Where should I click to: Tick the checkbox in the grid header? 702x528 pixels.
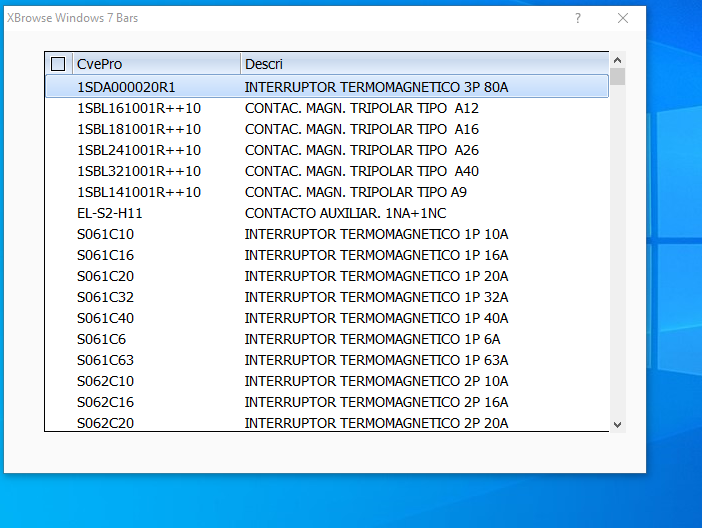pos(58,64)
